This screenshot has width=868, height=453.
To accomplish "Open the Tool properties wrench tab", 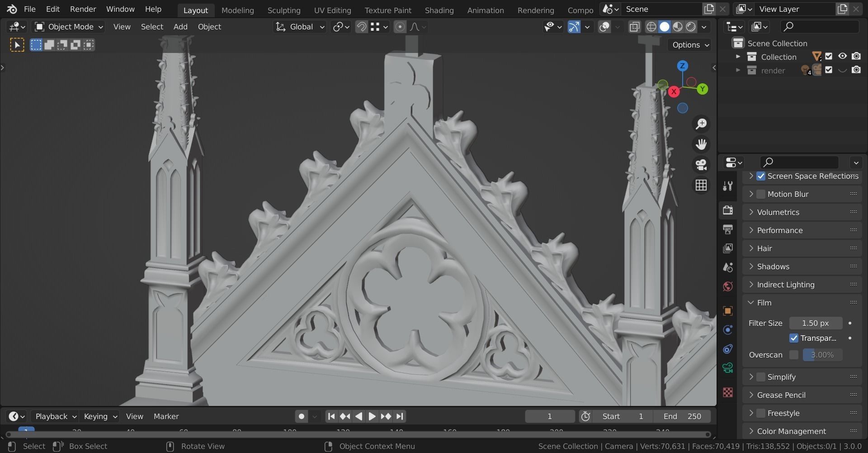I will (728, 186).
